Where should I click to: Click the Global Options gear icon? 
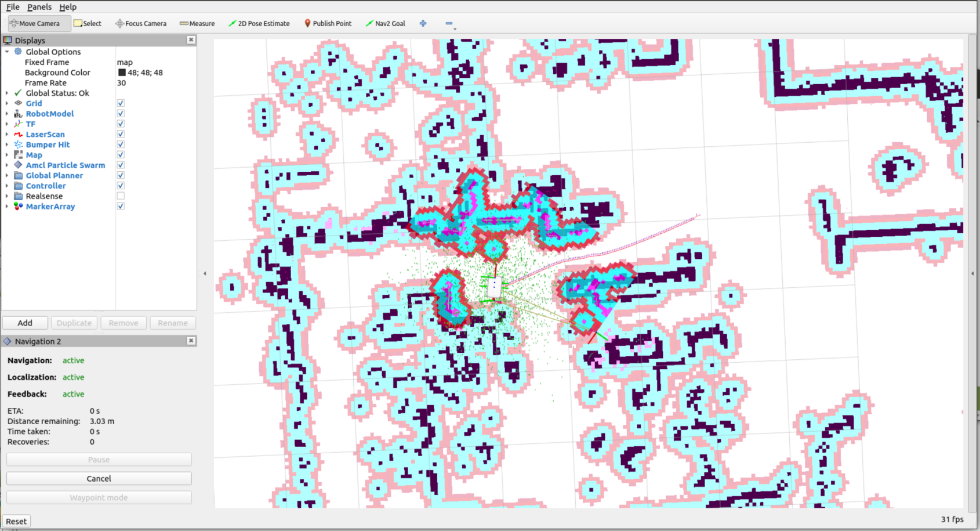[18, 52]
